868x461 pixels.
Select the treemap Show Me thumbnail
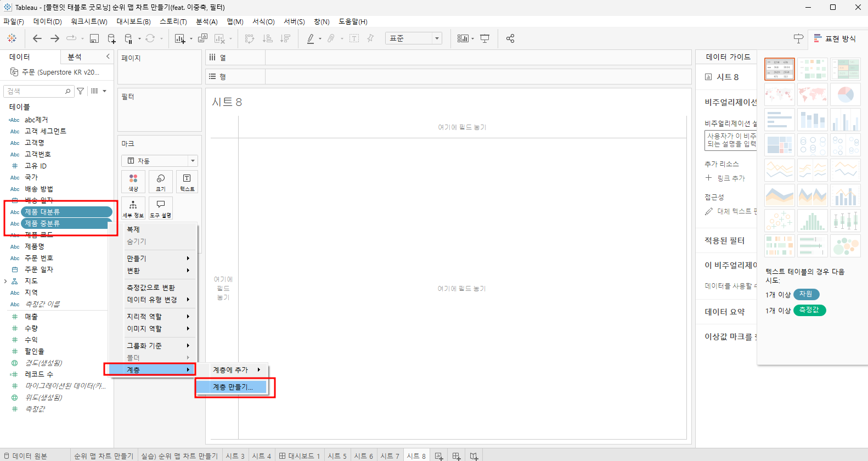pos(780,145)
